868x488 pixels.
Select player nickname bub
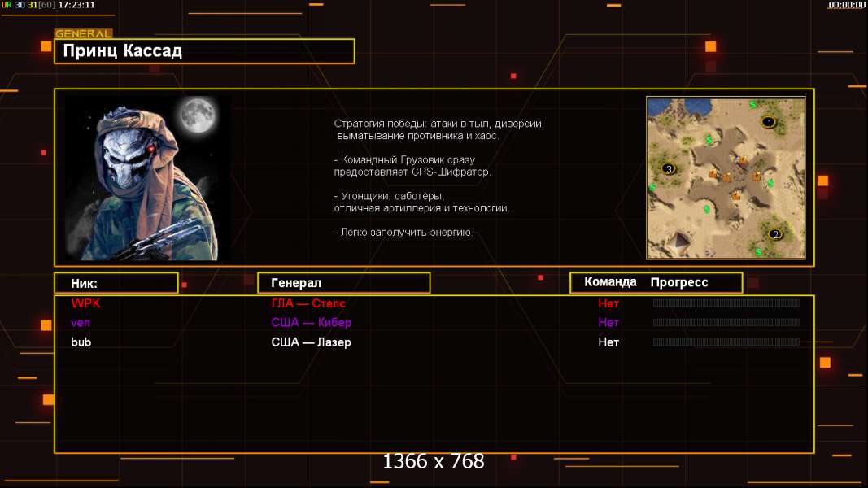click(x=81, y=342)
